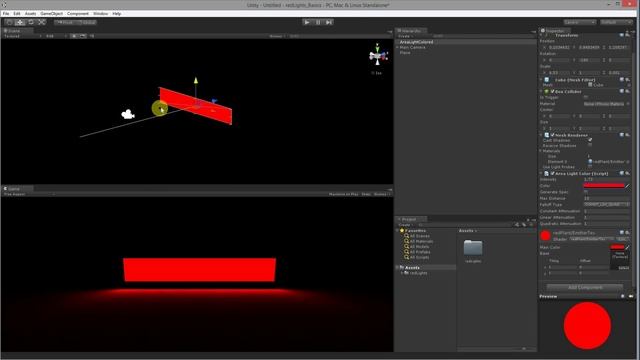
Task: Open the Component menu
Action: point(78,13)
